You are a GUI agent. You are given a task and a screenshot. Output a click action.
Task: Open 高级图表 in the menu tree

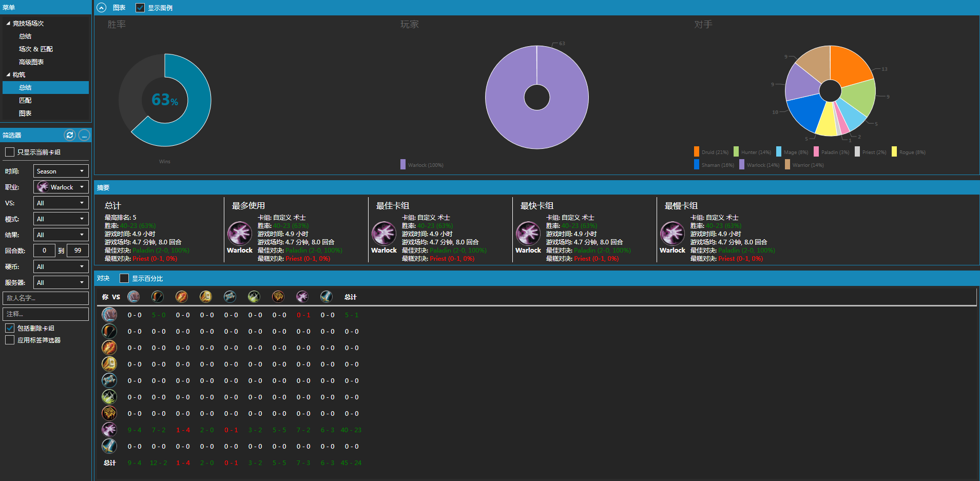31,62
